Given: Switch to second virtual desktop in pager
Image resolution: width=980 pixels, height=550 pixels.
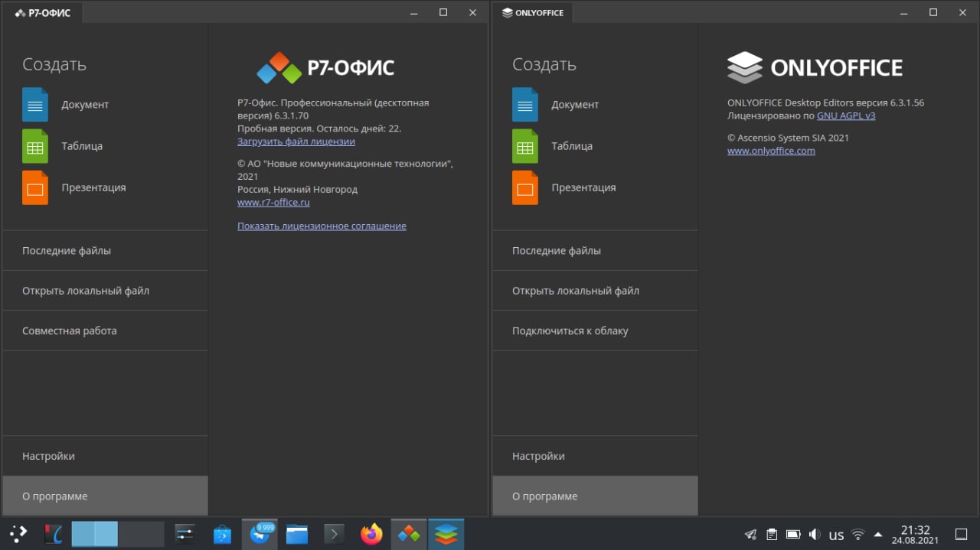Looking at the screenshot, I should click(x=142, y=534).
